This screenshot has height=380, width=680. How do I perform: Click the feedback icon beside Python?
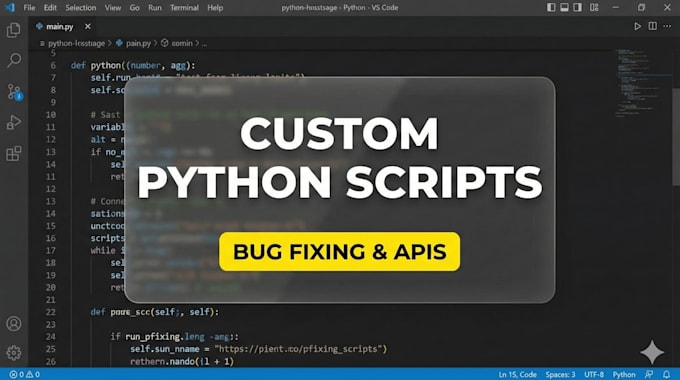point(649,374)
